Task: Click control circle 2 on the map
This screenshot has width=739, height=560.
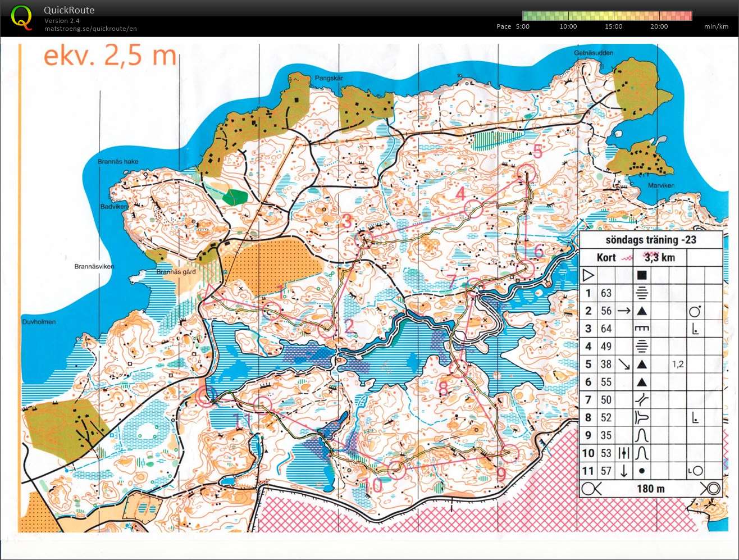Action: (x=327, y=329)
